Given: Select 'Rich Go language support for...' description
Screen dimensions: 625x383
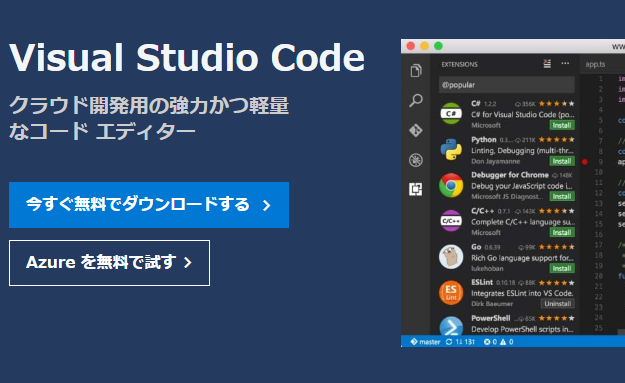Looking at the screenshot, I should click(522, 257).
